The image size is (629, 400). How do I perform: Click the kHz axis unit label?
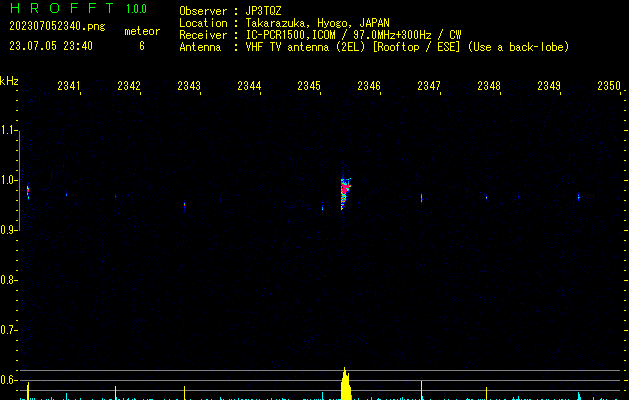(9, 81)
